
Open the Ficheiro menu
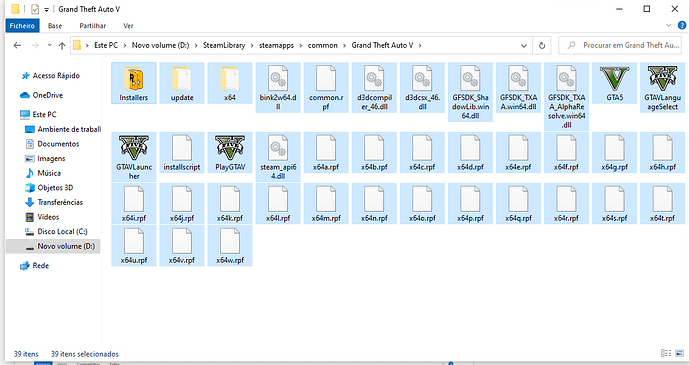click(22, 26)
